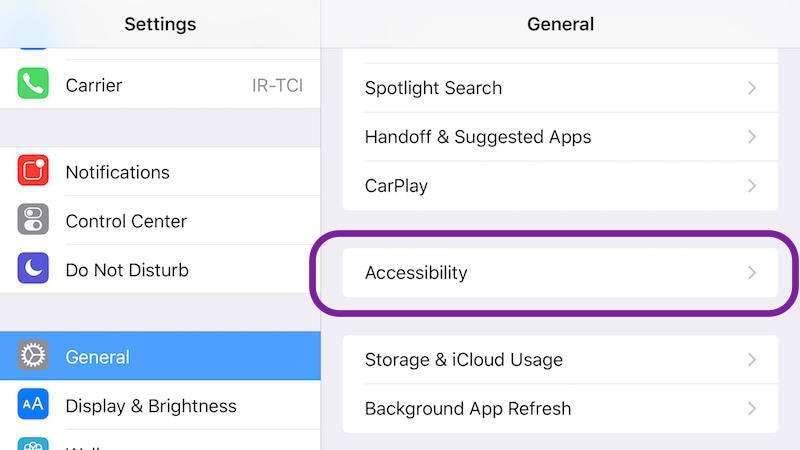Tap the partially visible Wallpaper icon

click(33, 444)
